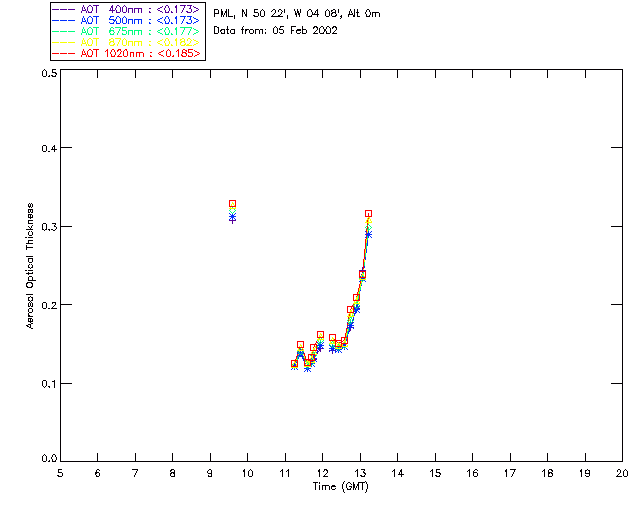Click the x-axis tick label 9
The height and width of the screenshot is (512, 640).
coord(210,473)
